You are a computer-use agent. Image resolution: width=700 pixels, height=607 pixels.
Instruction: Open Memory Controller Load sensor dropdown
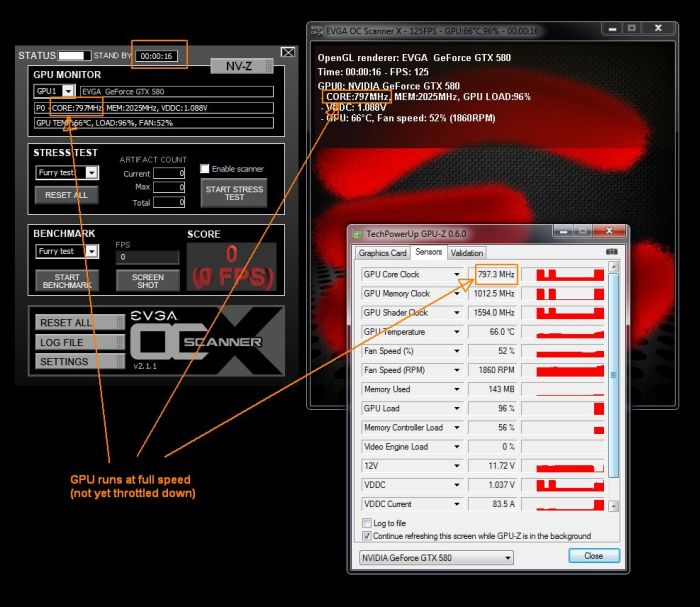(457, 428)
